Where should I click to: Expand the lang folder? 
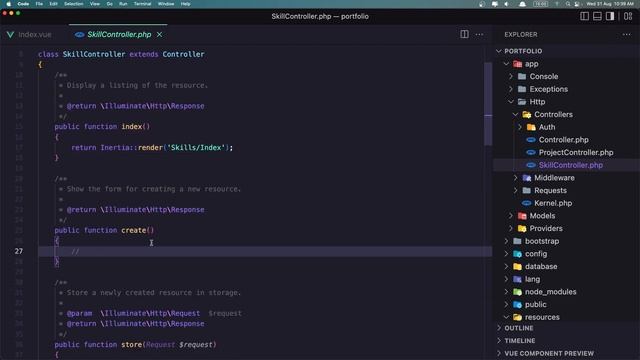point(506,279)
